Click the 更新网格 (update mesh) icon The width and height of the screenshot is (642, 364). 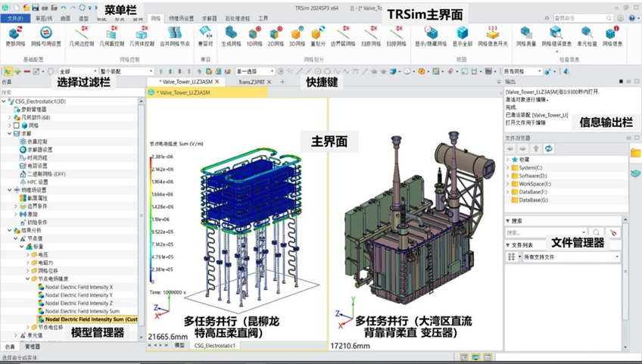14,33
